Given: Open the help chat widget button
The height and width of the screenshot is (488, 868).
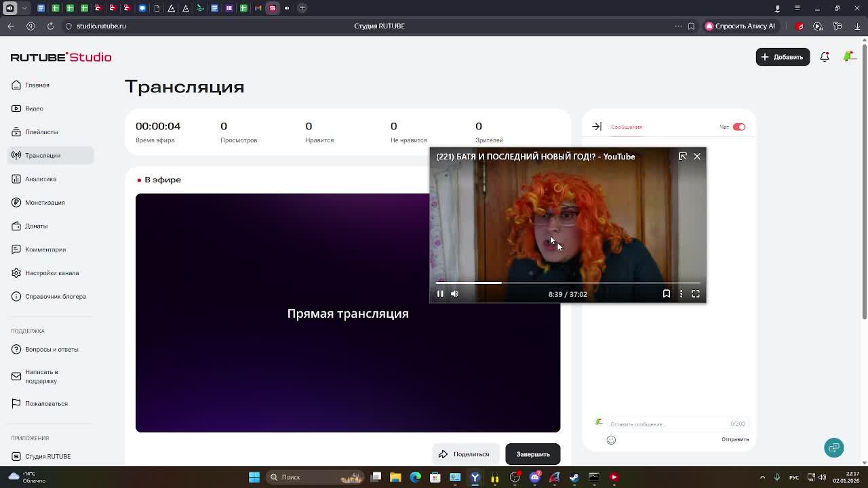Looking at the screenshot, I should tap(834, 447).
